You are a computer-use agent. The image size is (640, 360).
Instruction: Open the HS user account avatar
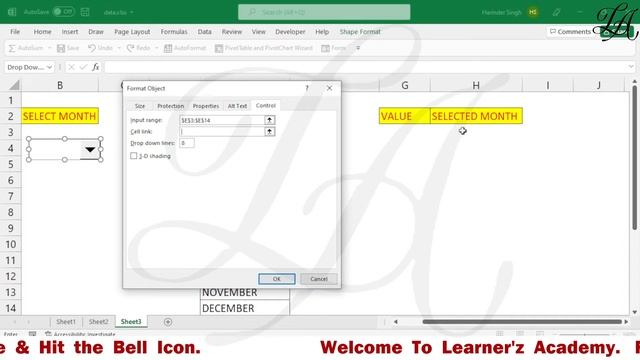[533, 12]
